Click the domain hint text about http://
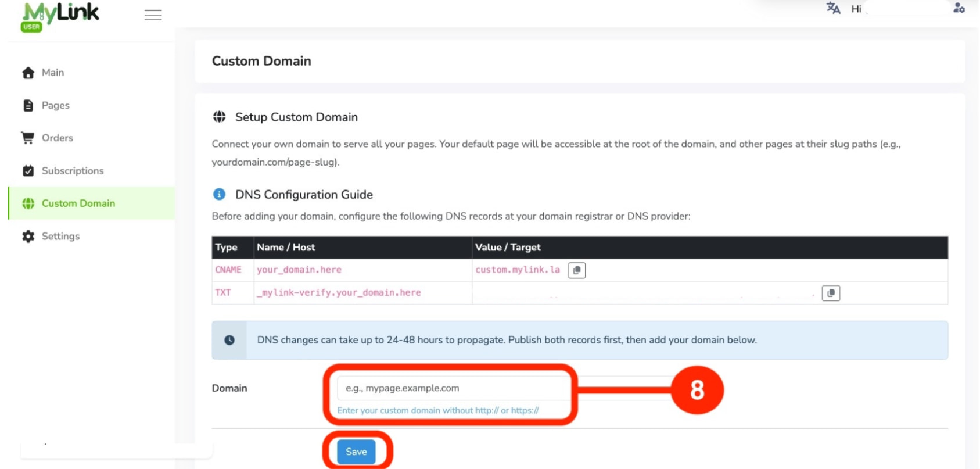This screenshot has height=469, width=980. point(438,410)
